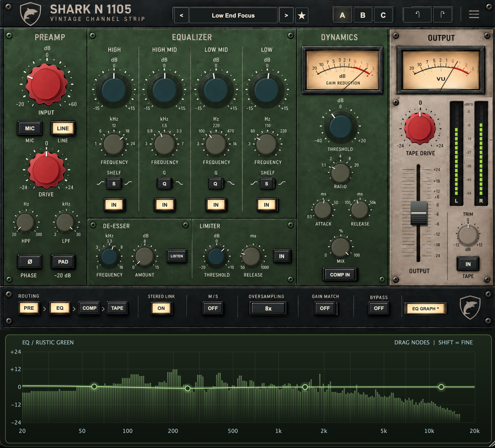This screenshot has width=495, height=448.
Task: Click the redo arrow icon
Action: (x=443, y=15)
